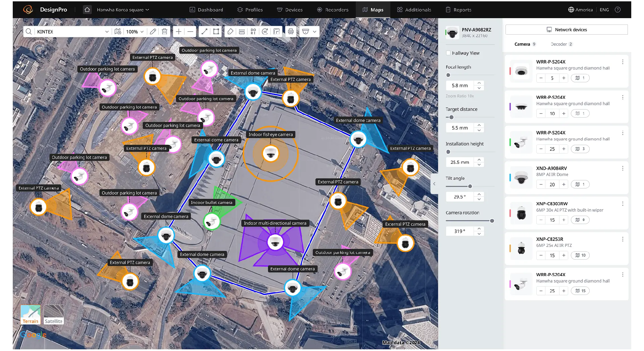
Task: Click the America region link
Action: coord(581,10)
